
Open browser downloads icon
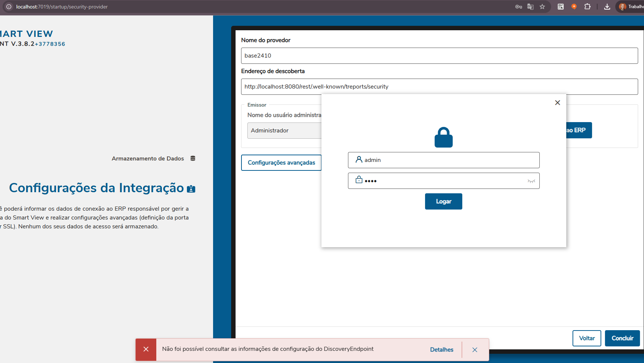coord(607,7)
